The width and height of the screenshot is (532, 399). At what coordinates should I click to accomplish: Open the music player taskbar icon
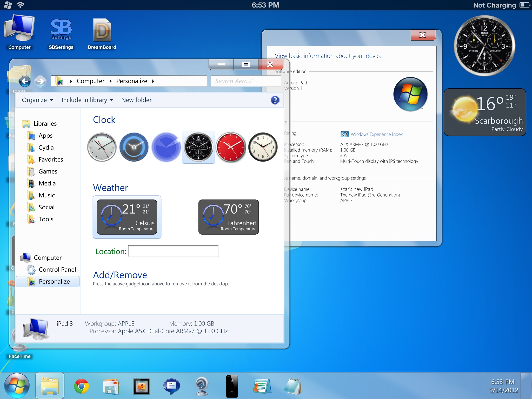(x=142, y=386)
